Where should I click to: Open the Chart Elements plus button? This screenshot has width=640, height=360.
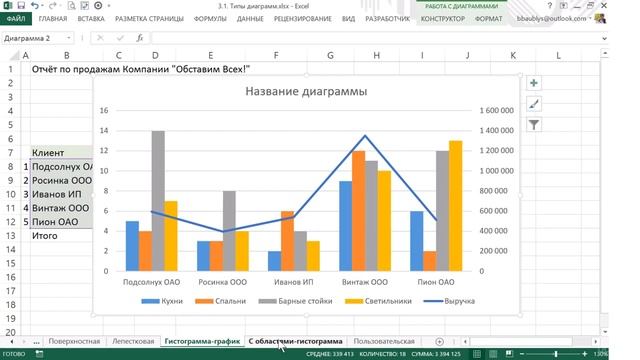tap(534, 83)
